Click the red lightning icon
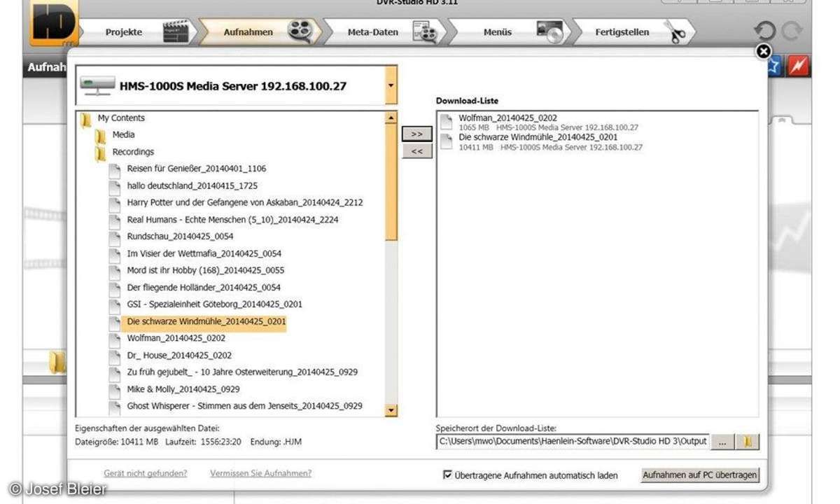The width and height of the screenshot is (840, 504). [797, 66]
